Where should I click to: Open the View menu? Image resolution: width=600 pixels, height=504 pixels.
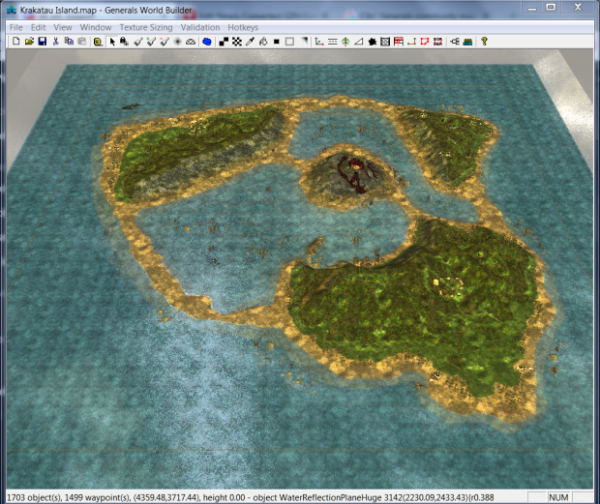coord(63,28)
